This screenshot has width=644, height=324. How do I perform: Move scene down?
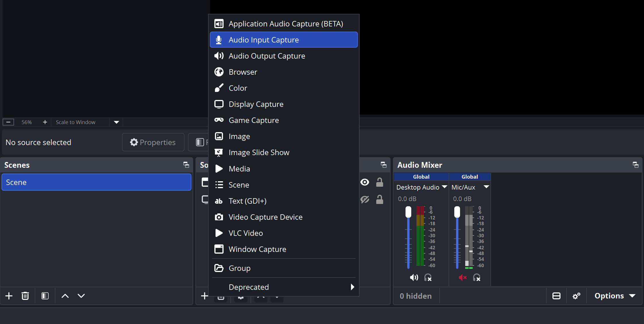coord(81,296)
